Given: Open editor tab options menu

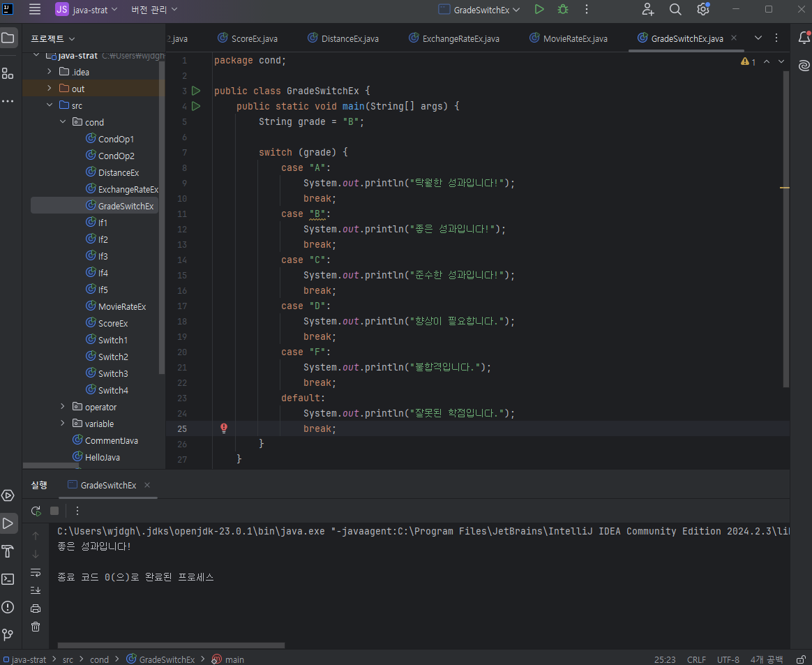Looking at the screenshot, I should 776,38.
